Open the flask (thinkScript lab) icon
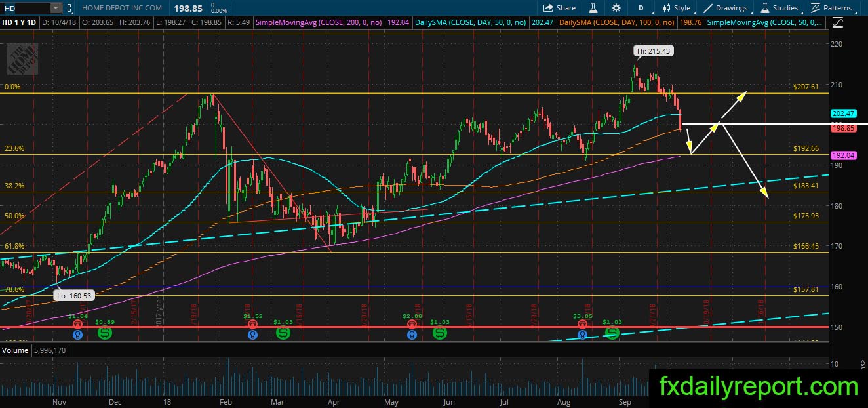868x408 pixels. pyautogui.click(x=593, y=8)
